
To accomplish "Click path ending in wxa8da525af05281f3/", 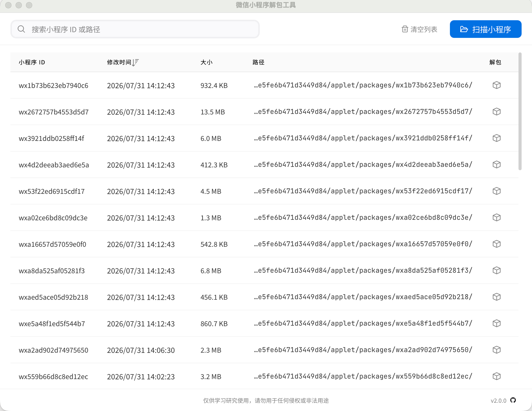I will click(x=363, y=271).
